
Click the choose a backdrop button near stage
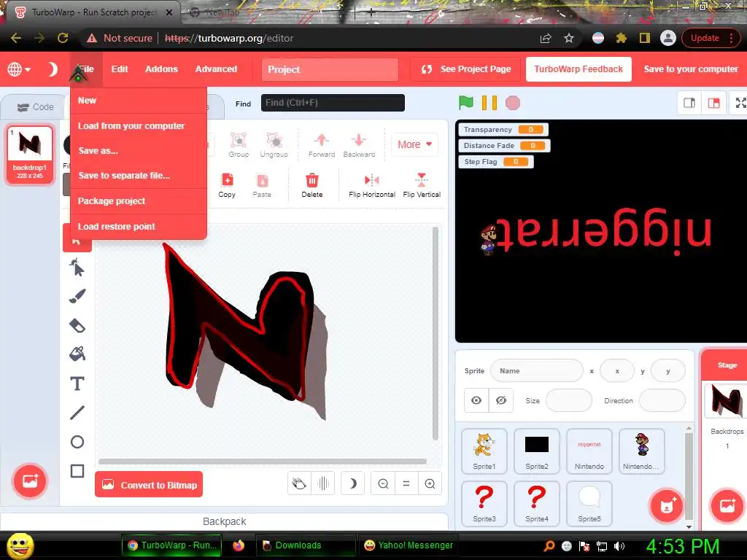pos(727,506)
